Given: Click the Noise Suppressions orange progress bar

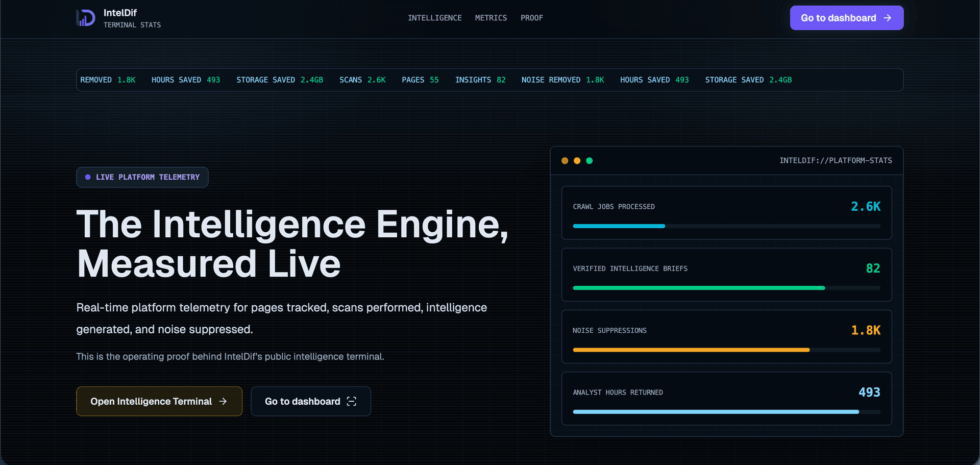Looking at the screenshot, I should (x=726, y=350).
